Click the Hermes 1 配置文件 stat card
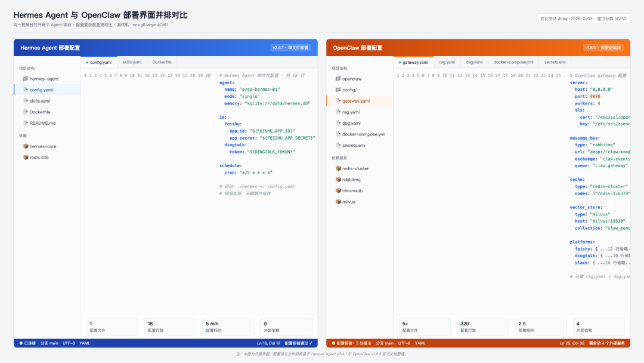This screenshot has width=644, height=363. [x=112, y=327]
